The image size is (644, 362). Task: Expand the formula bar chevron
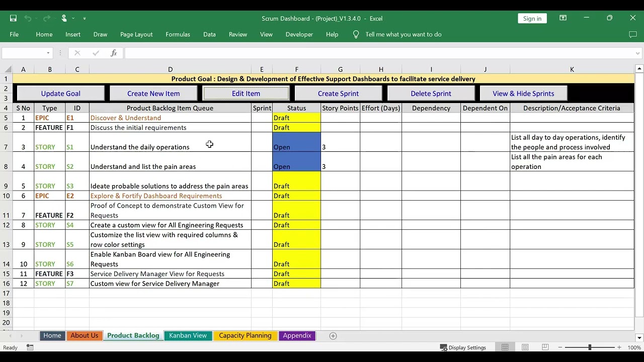click(638, 53)
